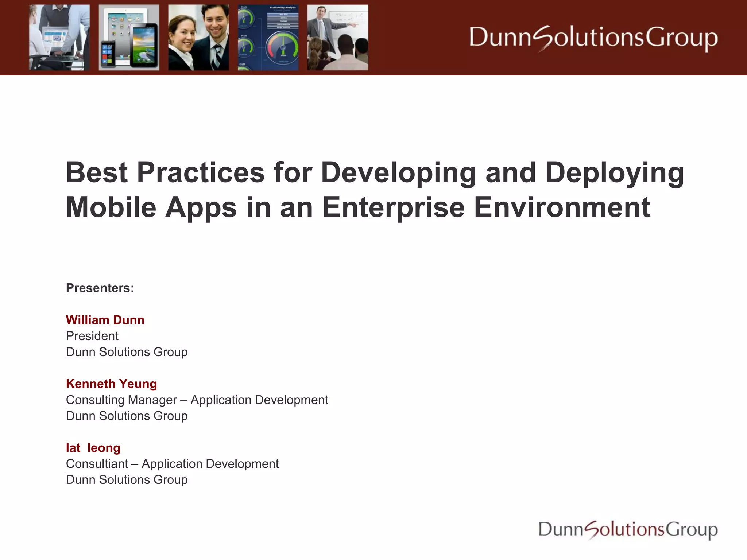Image resolution: width=747 pixels, height=560 pixels.
Task: Click the white DunnSolutionsGroup header logo
Action: pyautogui.click(x=593, y=38)
